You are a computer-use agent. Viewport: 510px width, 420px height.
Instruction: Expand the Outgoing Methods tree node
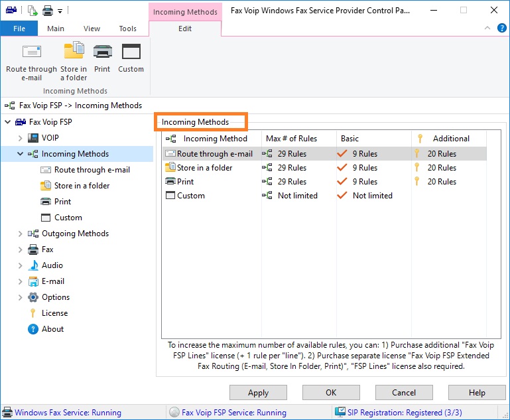point(20,234)
